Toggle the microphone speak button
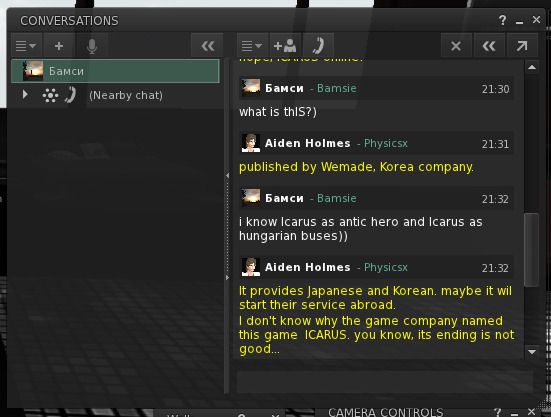551x417 pixels. [x=92, y=46]
